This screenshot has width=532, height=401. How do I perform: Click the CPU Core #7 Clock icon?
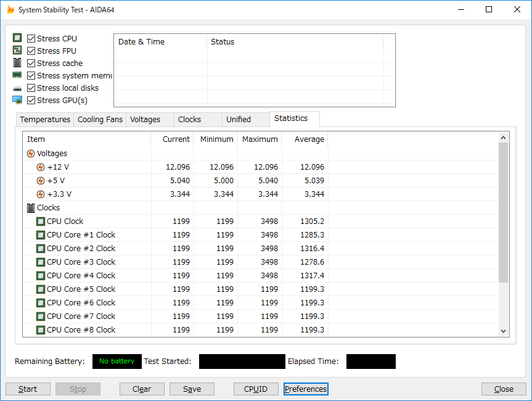click(x=40, y=316)
